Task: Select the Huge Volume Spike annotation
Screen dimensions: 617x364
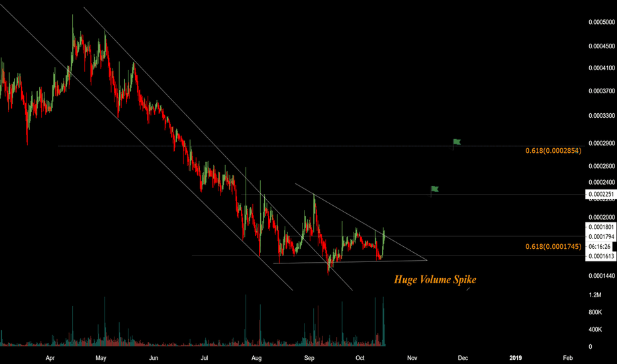Action: 435,279
